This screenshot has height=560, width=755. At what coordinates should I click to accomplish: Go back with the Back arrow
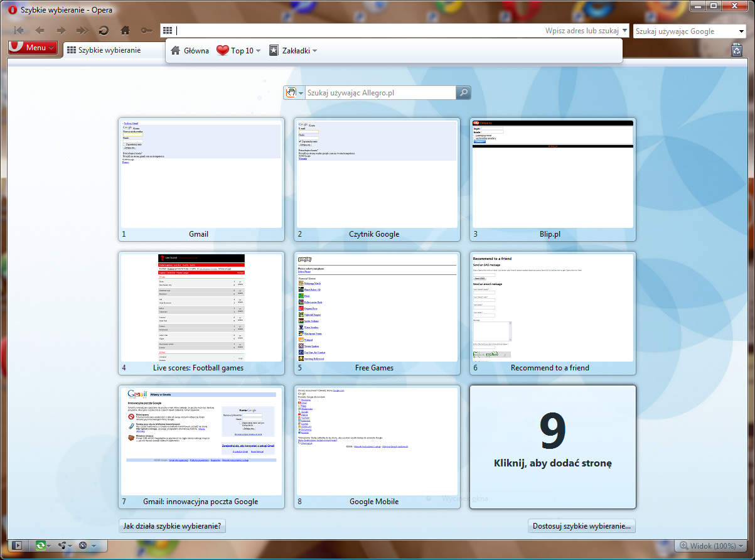click(40, 30)
